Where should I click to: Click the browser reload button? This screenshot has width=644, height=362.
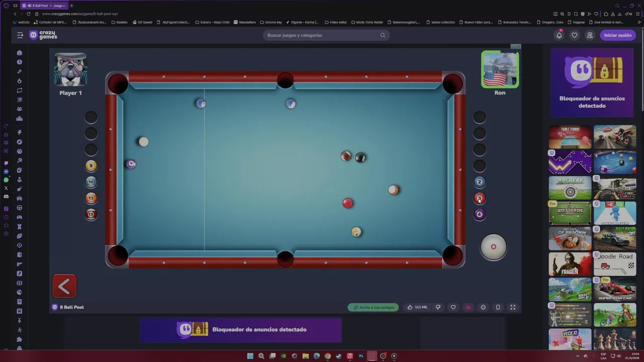coord(28,14)
